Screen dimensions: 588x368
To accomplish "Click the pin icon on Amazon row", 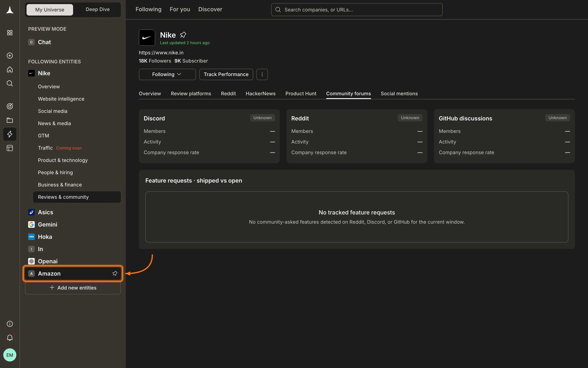I will coord(115,273).
